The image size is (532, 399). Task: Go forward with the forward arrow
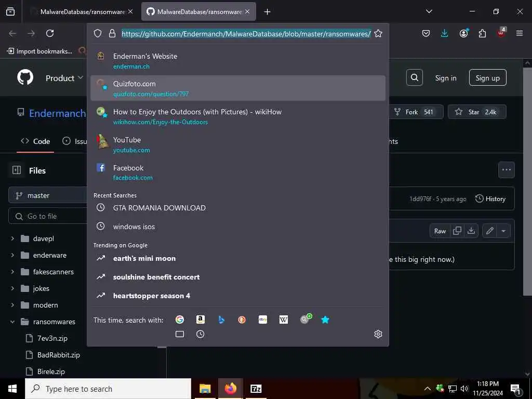pos(31,33)
